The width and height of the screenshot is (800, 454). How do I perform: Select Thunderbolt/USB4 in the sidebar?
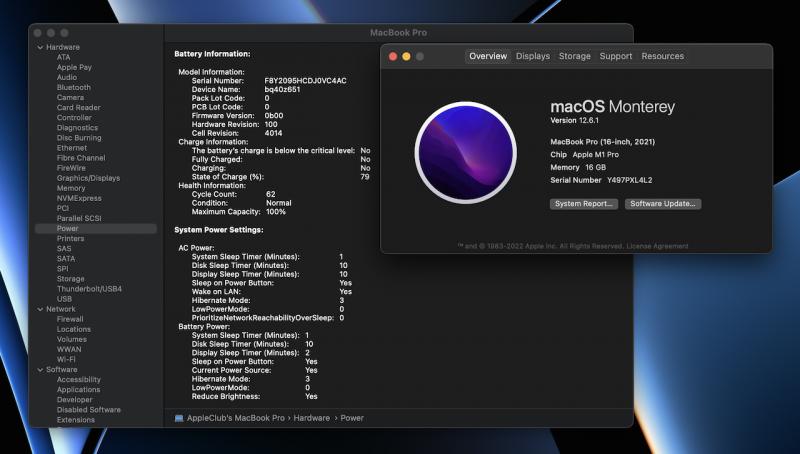point(89,289)
